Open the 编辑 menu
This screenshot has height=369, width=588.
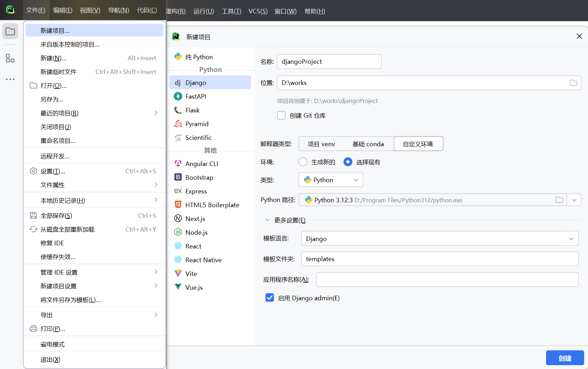(63, 11)
